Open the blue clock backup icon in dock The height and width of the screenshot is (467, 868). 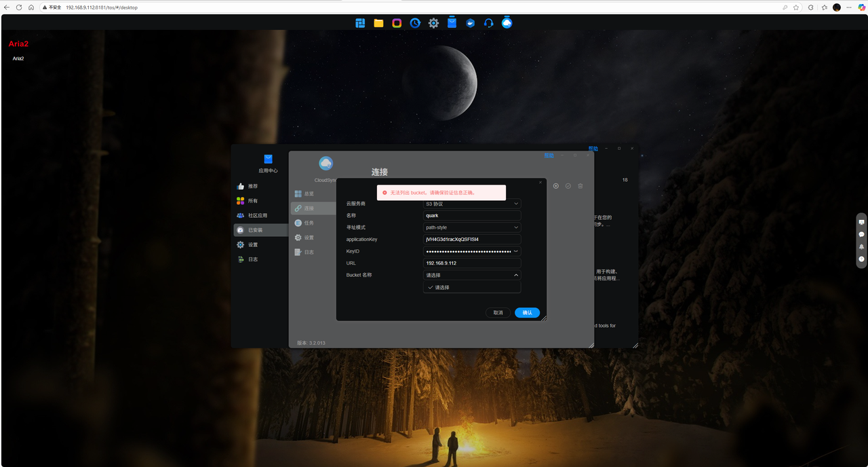coord(415,23)
